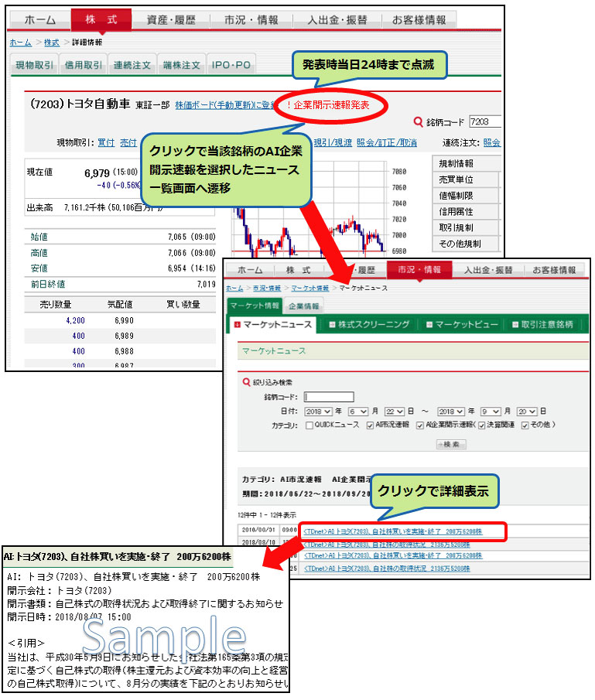The width and height of the screenshot is (595, 700).
Task: Open the end-date month dropdown showing 9
Action: point(491,411)
